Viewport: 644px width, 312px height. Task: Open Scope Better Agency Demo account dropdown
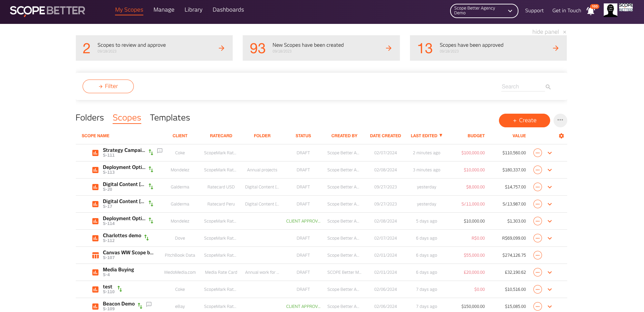[484, 11]
